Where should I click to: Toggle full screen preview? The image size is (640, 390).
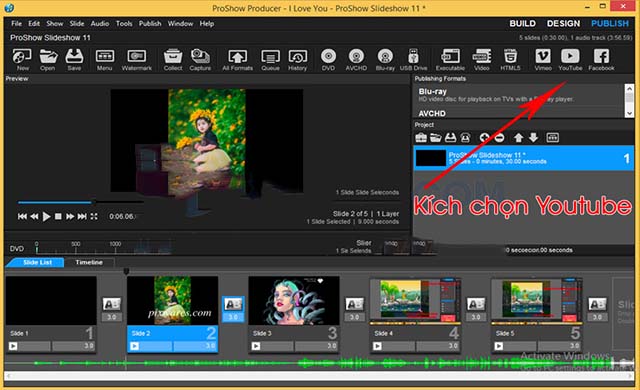point(94,216)
